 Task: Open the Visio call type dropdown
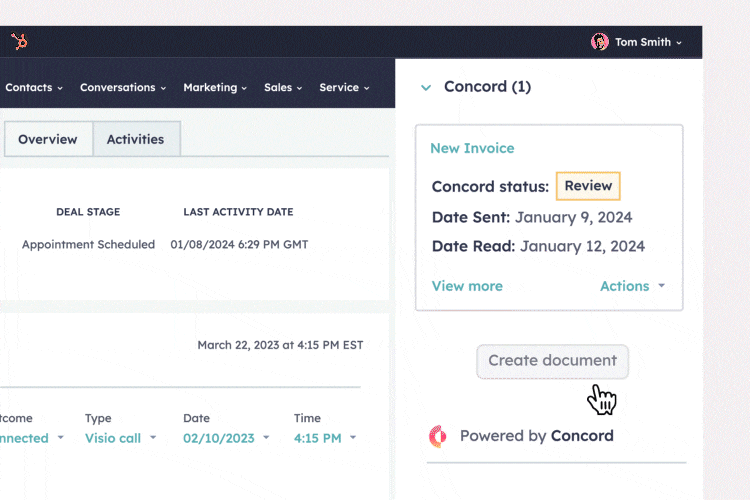tap(121, 438)
